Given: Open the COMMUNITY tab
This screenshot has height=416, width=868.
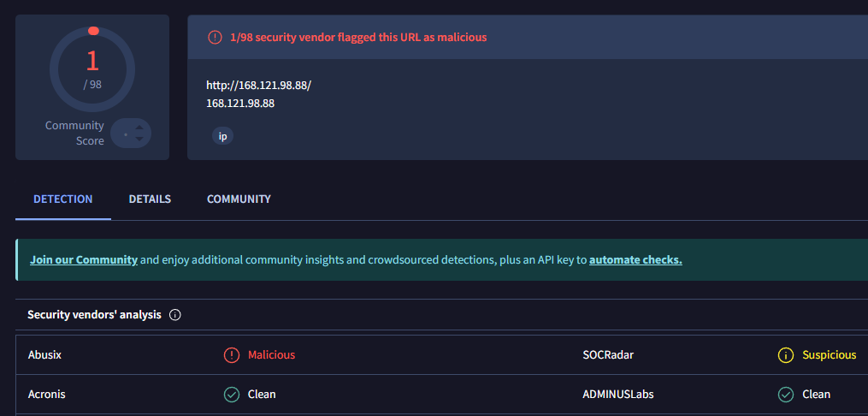Looking at the screenshot, I should coord(239,199).
